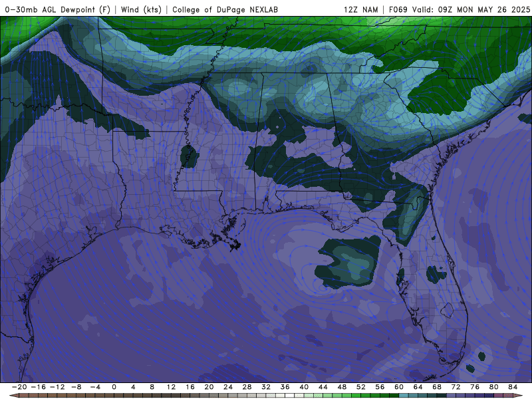532x399 pixels.
Task: Click the '-12' scale label
Action: point(57,387)
